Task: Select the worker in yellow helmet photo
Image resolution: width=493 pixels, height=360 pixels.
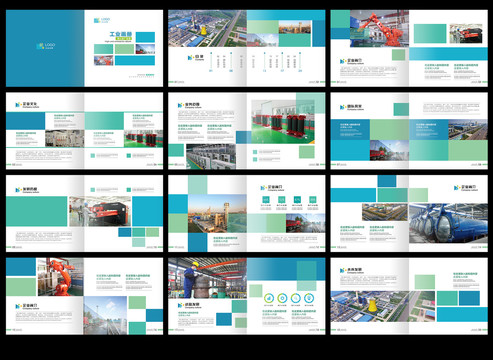Action: pyautogui.click(x=207, y=278)
